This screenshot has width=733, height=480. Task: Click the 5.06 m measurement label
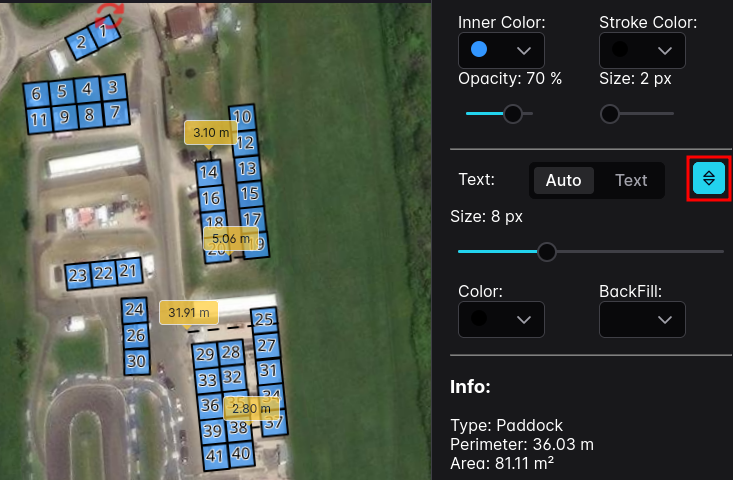[x=231, y=239]
